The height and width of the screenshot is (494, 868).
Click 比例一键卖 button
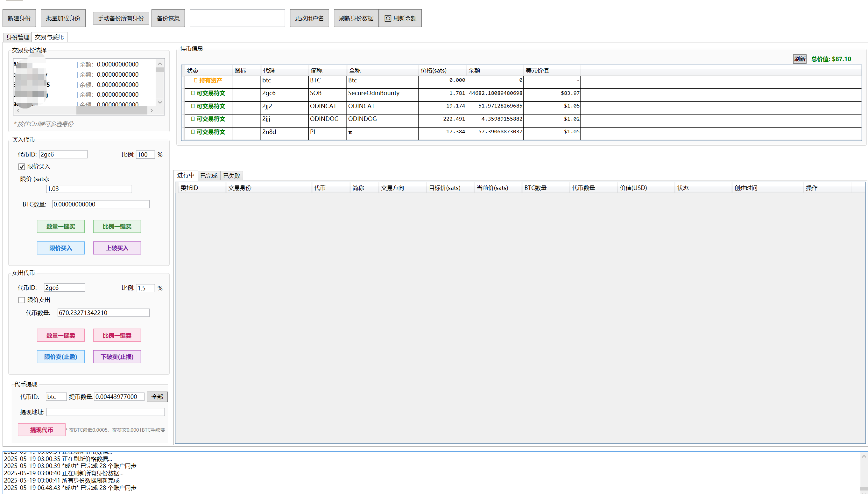tap(117, 335)
